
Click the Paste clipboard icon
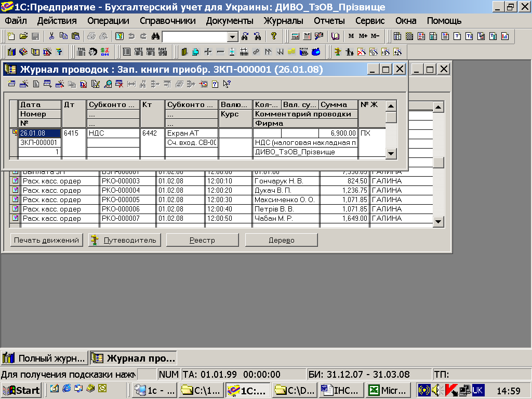(76, 36)
